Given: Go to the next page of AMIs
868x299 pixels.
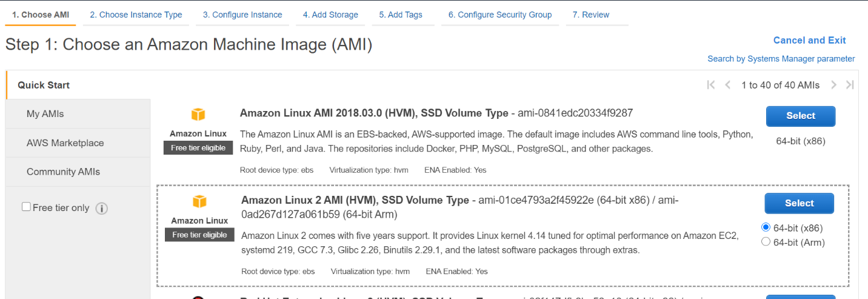Looking at the screenshot, I should point(834,85).
